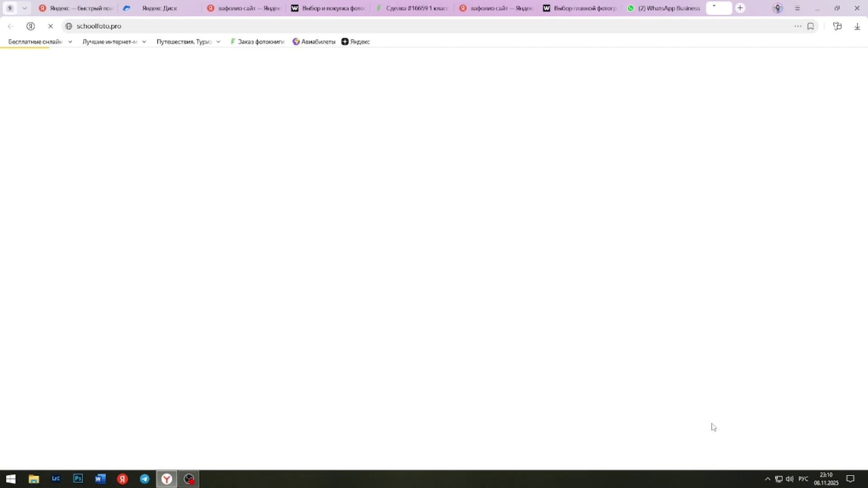868x488 pixels.
Task: Open the extensions icon beside downloads
Action: (x=837, y=26)
